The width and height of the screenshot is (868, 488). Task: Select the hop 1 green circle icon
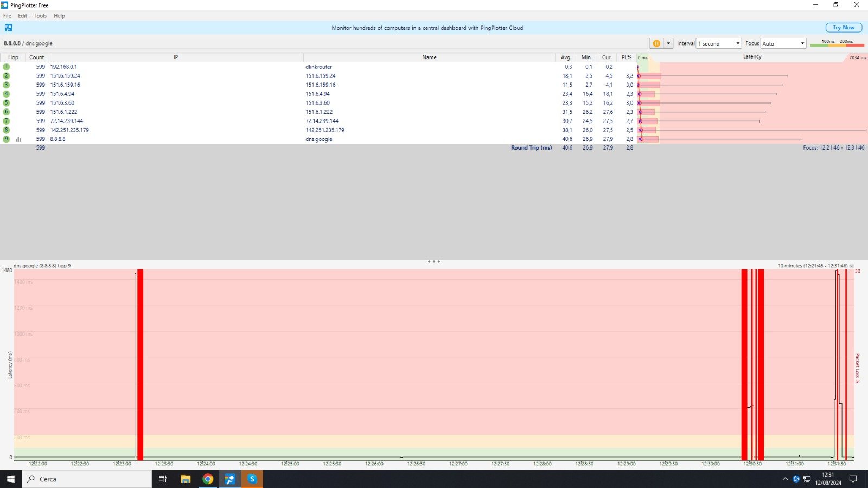[7, 67]
